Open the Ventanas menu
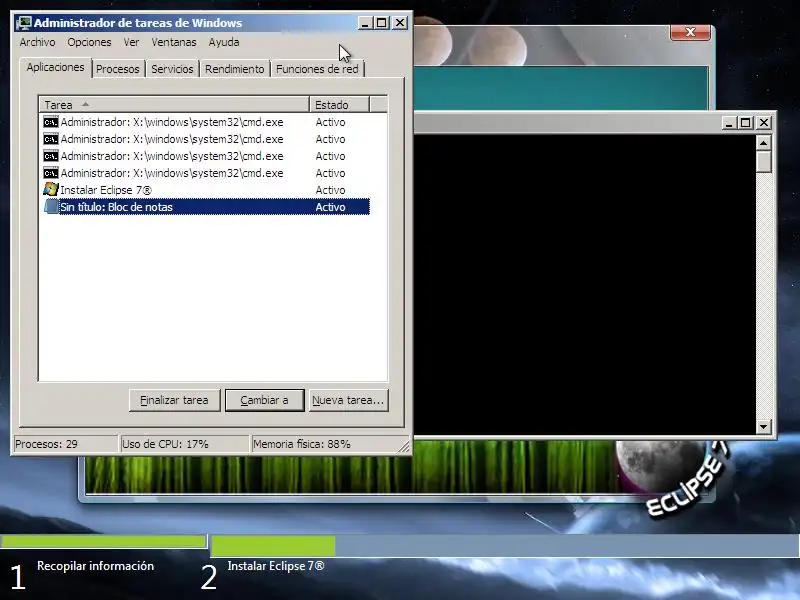Screen dimensions: 800x600 click(174, 42)
